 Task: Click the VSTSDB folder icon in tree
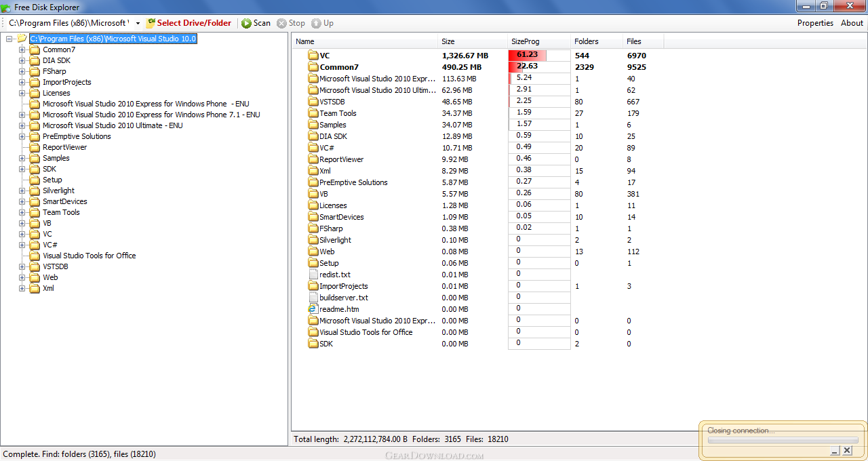pyautogui.click(x=35, y=266)
